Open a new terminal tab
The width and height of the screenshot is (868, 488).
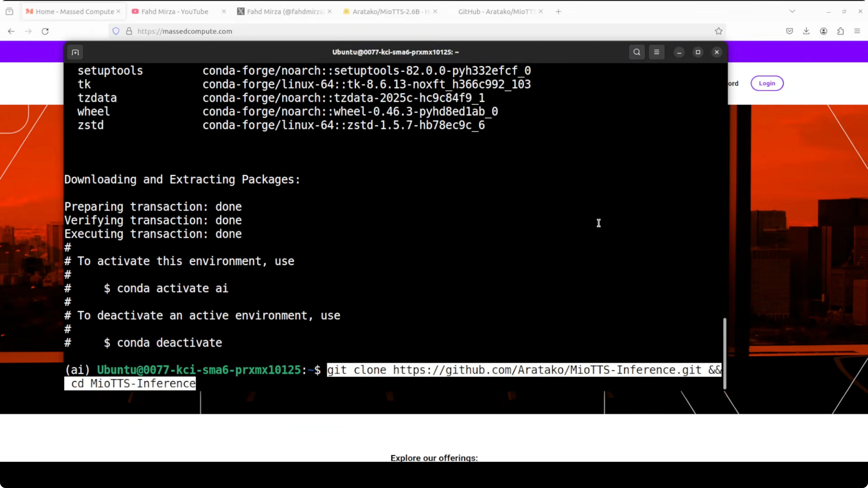[75, 52]
